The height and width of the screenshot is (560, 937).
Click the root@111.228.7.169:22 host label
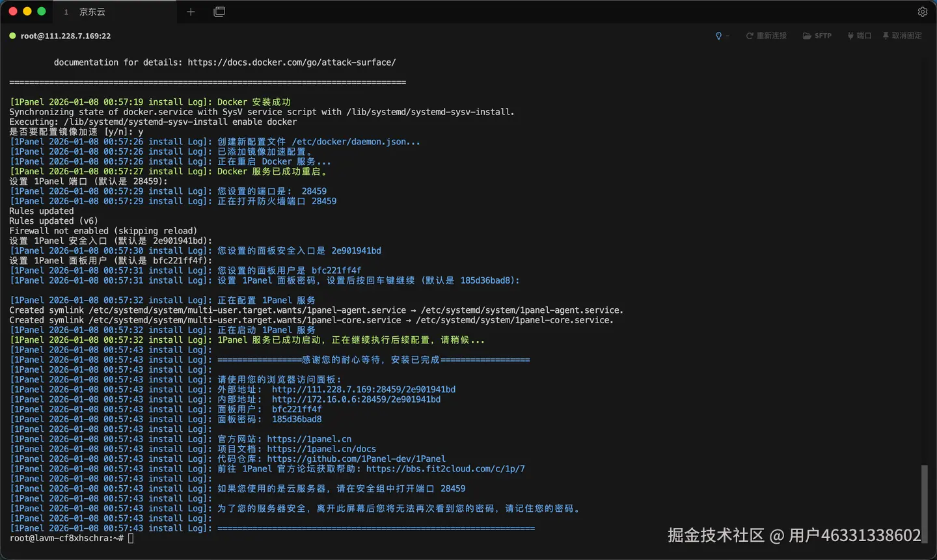pos(66,36)
